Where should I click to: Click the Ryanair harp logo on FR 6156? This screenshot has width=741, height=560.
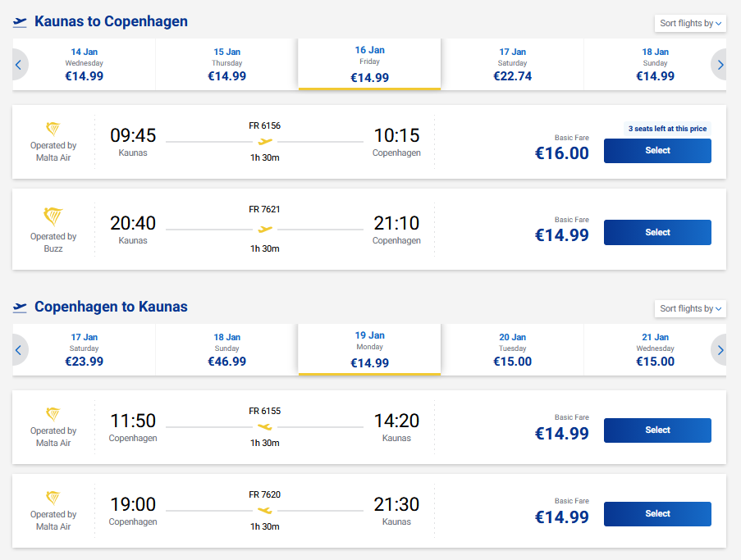coord(53,130)
